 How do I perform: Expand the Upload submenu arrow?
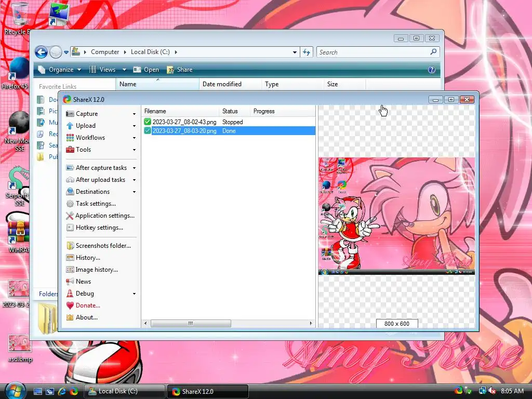[x=135, y=126]
